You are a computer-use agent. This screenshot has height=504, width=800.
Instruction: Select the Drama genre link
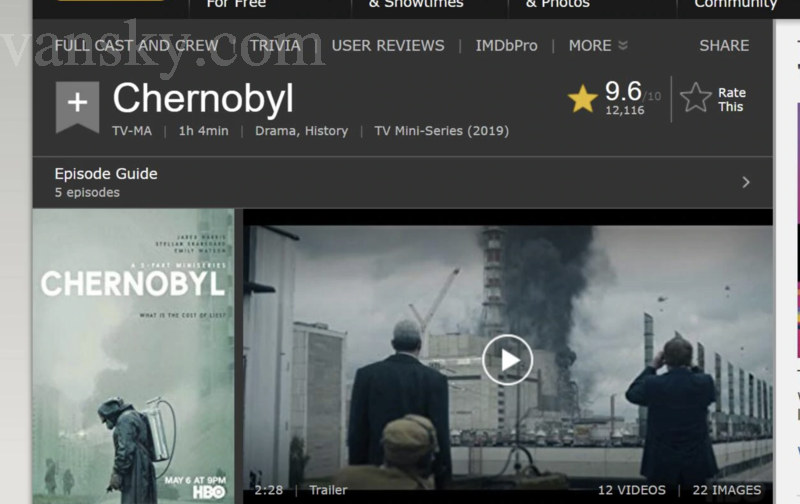tap(276, 131)
